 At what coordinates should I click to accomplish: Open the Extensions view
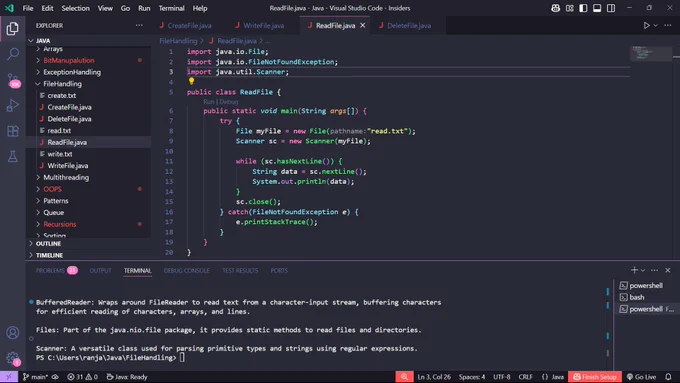tap(13, 131)
